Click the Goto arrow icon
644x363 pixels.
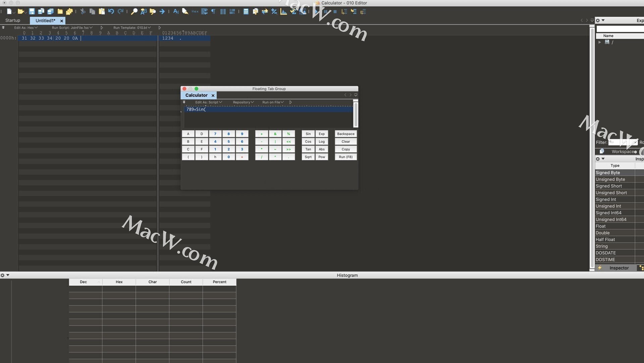162,11
